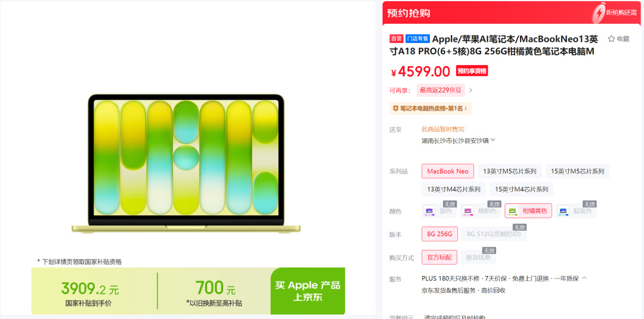
Task: Click the 预约享资格 red button
Action: (x=472, y=71)
